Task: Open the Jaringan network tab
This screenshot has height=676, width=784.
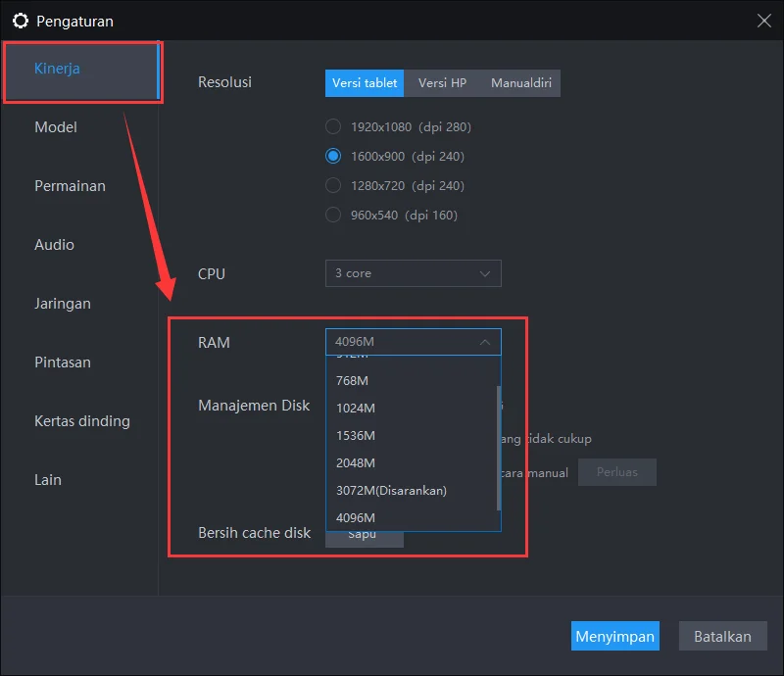Action: tap(63, 304)
